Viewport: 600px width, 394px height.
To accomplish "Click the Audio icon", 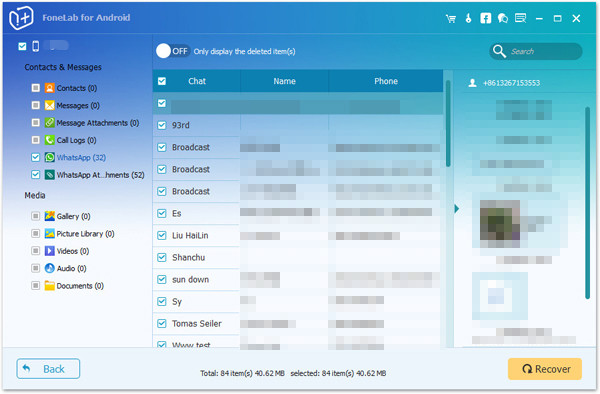I will click(x=50, y=268).
